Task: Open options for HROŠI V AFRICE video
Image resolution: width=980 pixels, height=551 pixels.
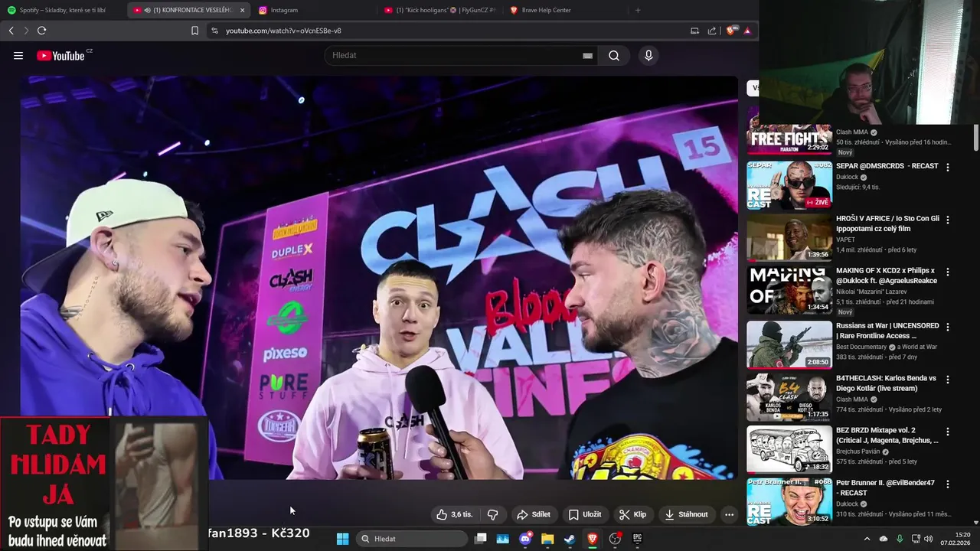Action: click(x=948, y=219)
